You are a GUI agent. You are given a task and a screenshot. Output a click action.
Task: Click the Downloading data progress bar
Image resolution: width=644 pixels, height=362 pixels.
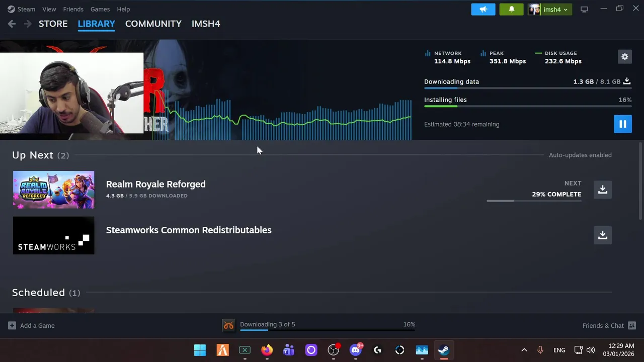[528, 88]
